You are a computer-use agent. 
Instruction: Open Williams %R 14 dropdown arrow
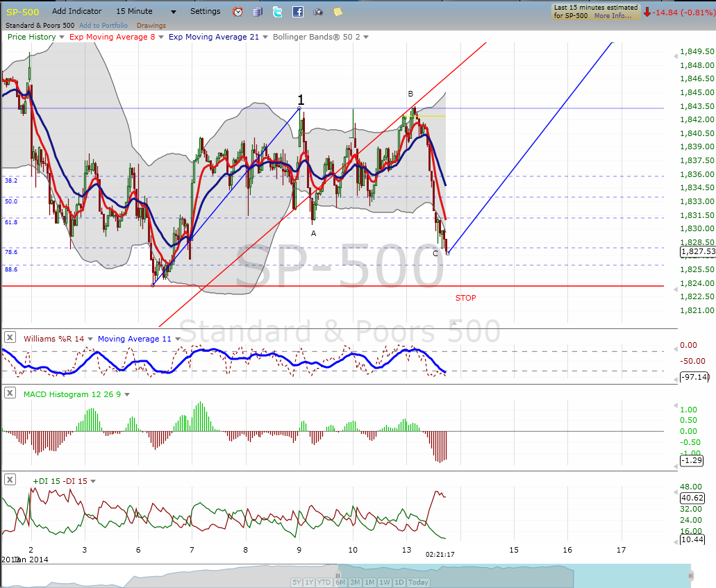[90, 339]
